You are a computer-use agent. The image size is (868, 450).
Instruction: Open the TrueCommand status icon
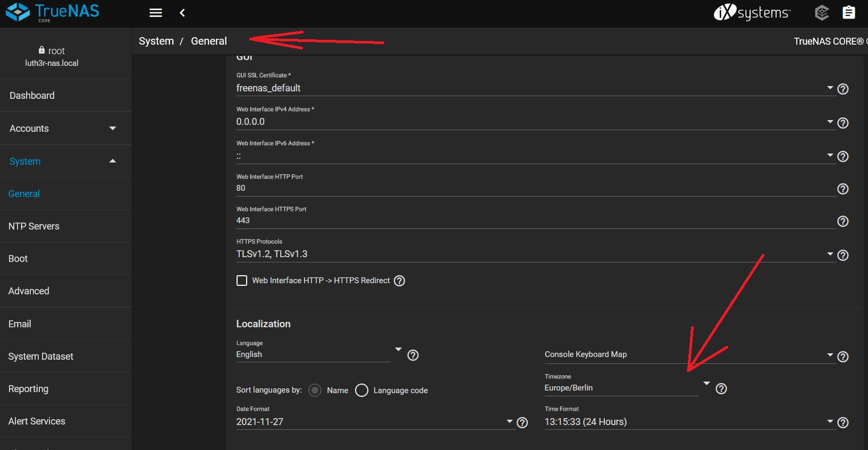(x=822, y=13)
